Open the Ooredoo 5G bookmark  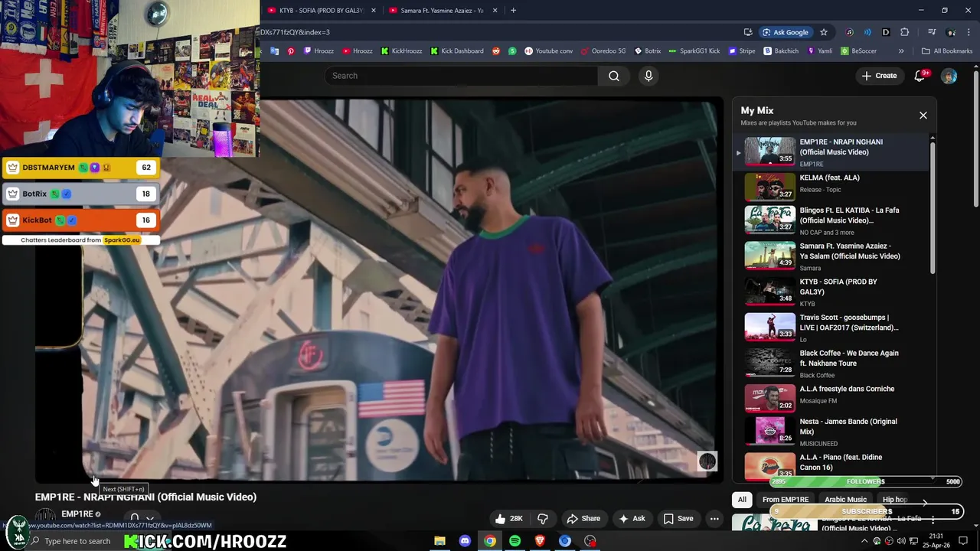click(603, 51)
